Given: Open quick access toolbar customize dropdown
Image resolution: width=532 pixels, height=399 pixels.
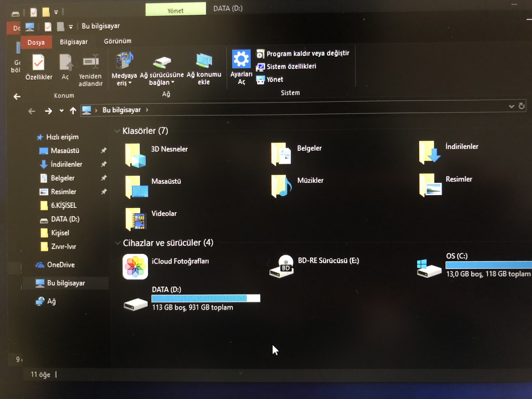Looking at the screenshot, I should pos(71,27).
